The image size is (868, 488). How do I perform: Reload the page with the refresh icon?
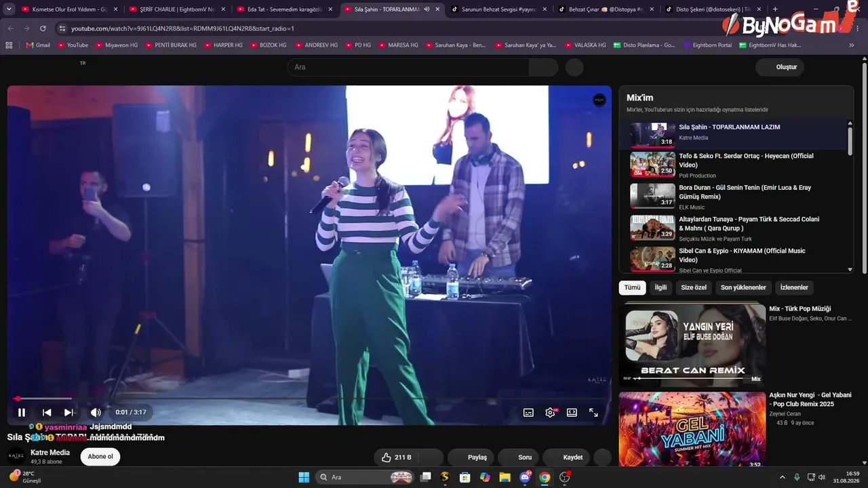click(43, 28)
